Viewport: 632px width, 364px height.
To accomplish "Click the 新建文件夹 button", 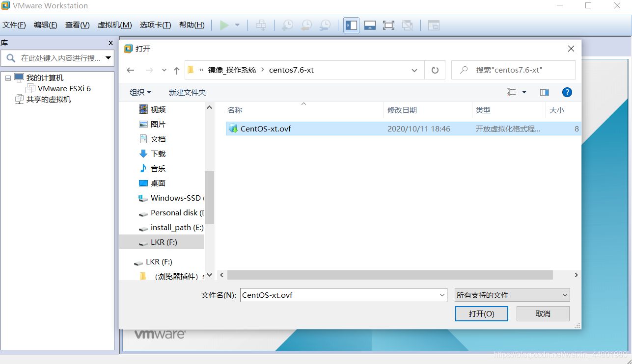I will (187, 92).
